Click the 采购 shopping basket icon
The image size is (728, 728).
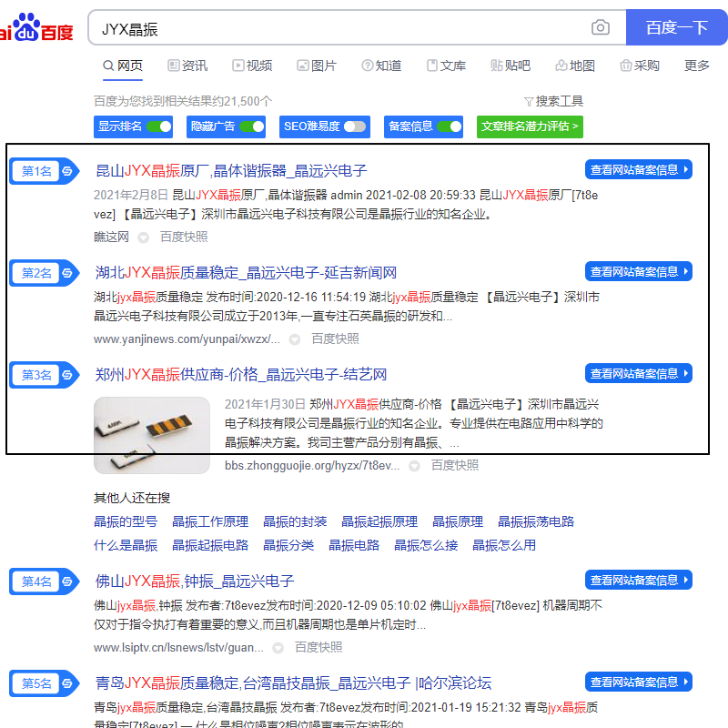point(625,66)
